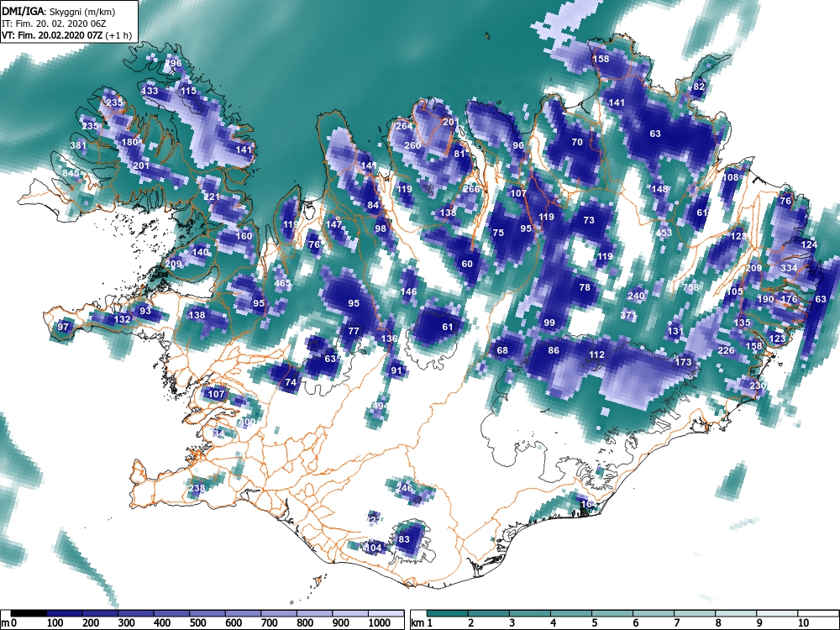This screenshot has height=630, width=840.
Task: Click the map value 70
Action: pyautogui.click(x=577, y=143)
